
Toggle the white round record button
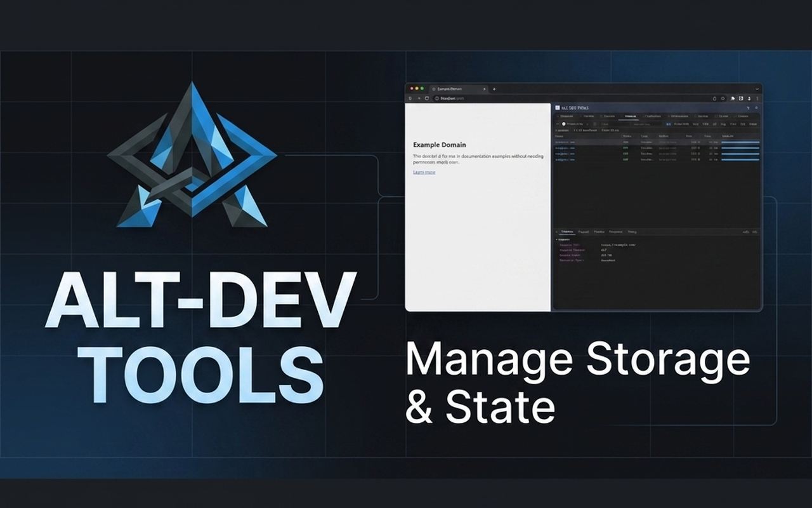(x=564, y=124)
